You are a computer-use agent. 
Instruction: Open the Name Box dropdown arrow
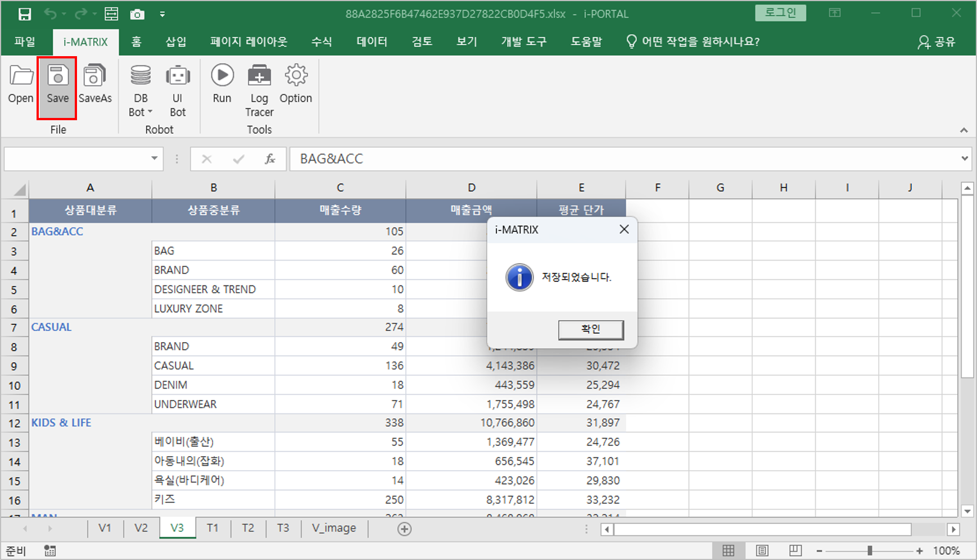pos(154,159)
